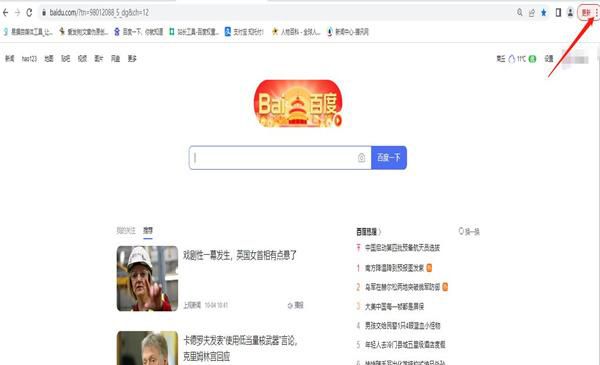600x365 pixels.
Task: Open the 支付宝 bookmark
Action: pos(244,32)
